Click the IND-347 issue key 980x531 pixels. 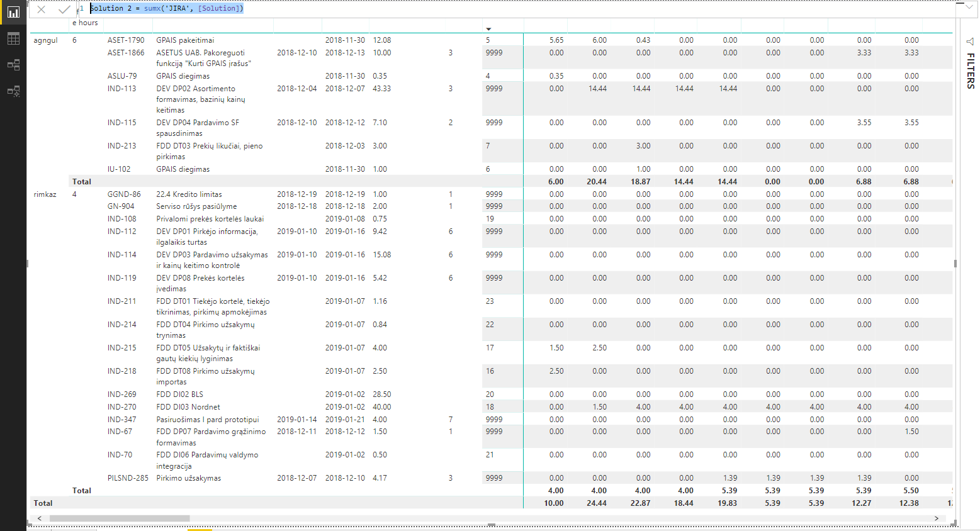coord(121,420)
